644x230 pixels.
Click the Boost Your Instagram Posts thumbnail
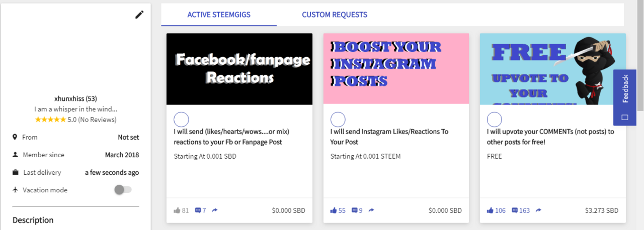pyautogui.click(x=396, y=69)
